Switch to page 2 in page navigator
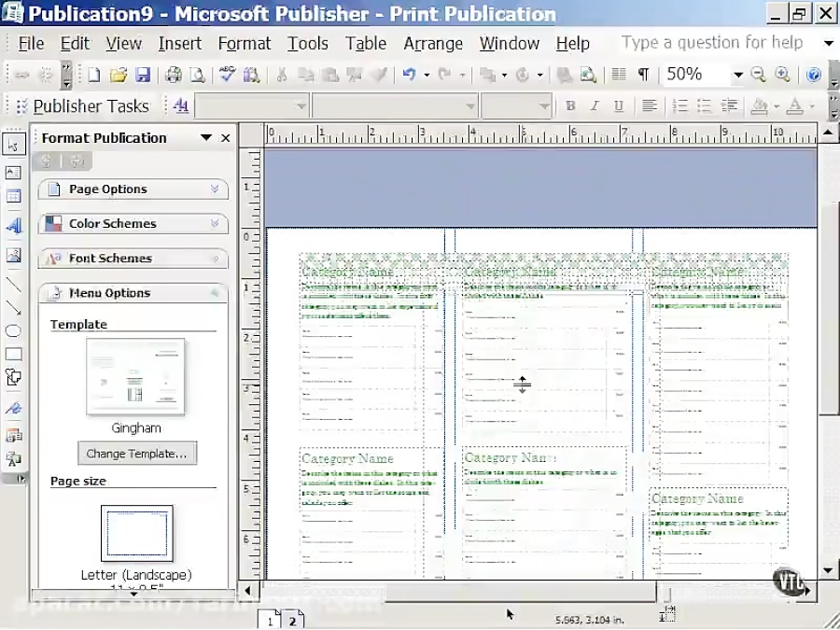Viewport: 840px width, 630px height. 292,618
